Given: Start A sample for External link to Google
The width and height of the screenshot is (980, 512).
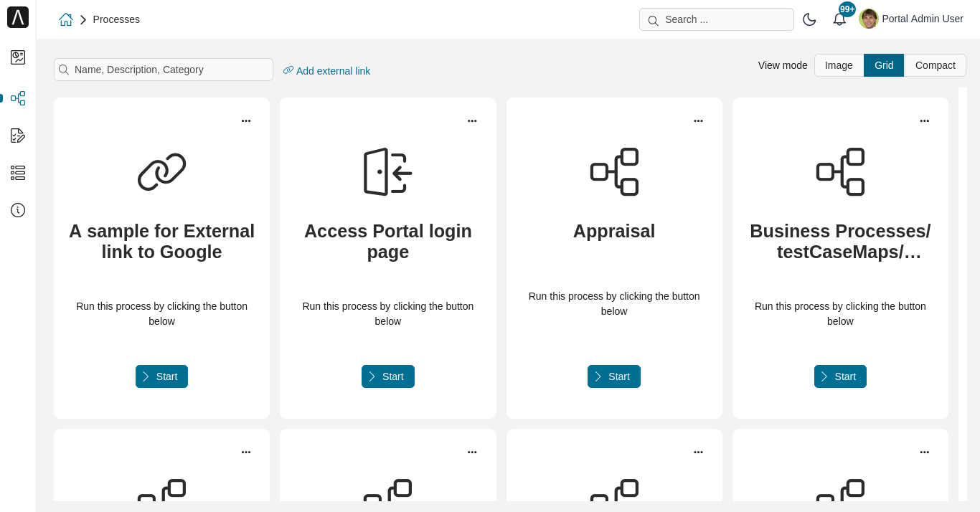Looking at the screenshot, I should coord(162,376).
